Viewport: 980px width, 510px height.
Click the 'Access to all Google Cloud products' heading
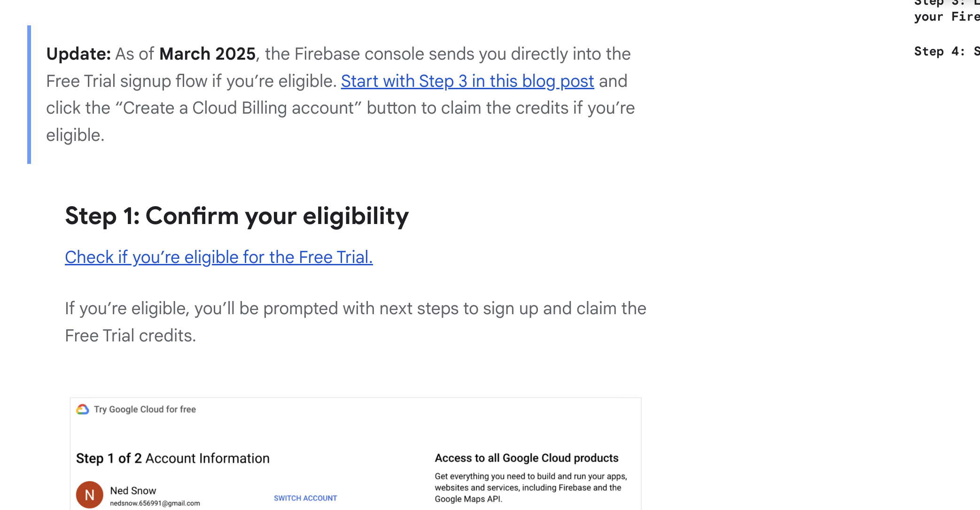click(526, 458)
